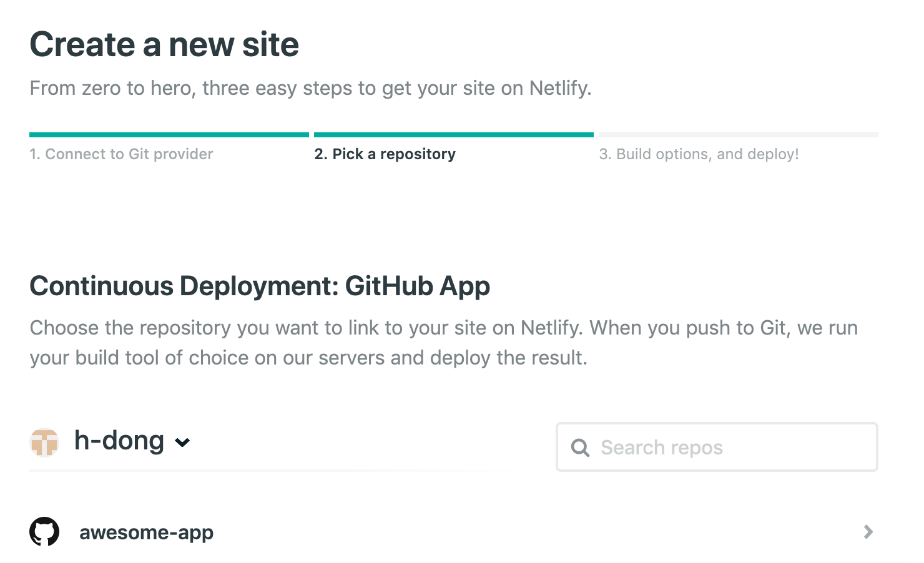Open step 3 Build options, and deploy!

click(x=699, y=154)
